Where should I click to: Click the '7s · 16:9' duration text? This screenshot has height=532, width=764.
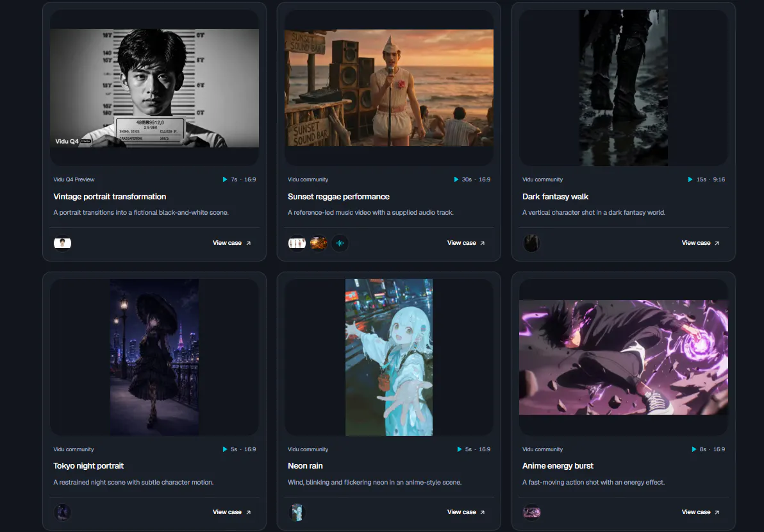tap(243, 179)
